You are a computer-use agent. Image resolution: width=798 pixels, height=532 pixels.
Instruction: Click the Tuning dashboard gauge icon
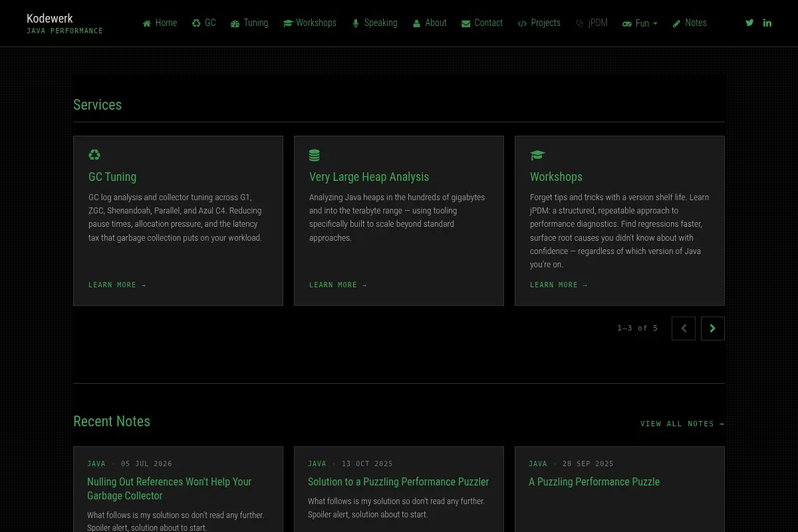click(x=235, y=23)
